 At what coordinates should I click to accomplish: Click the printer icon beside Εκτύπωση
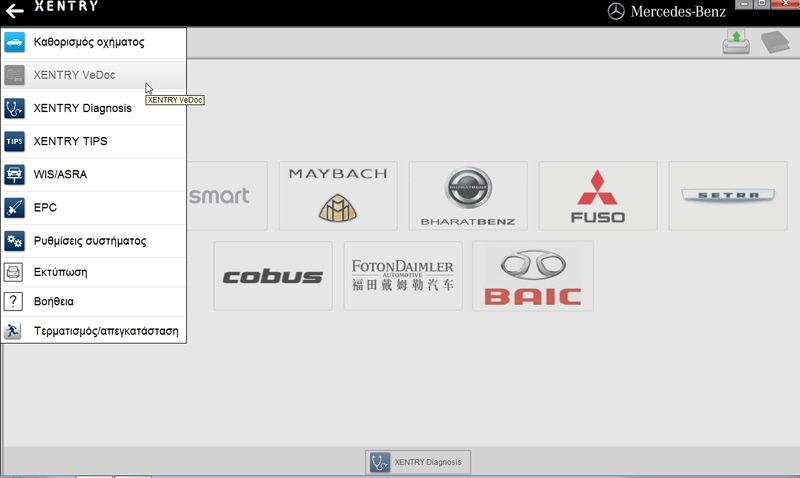[13, 272]
